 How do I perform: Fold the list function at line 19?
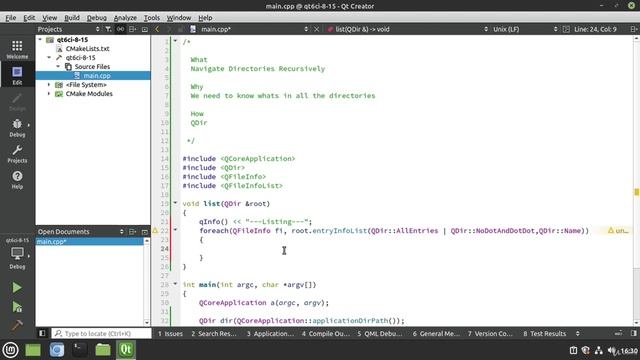(175, 203)
